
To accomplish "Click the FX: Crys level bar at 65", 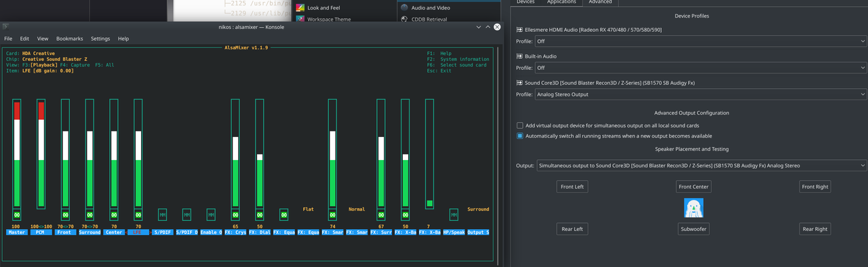I will (x=235, y=153).
